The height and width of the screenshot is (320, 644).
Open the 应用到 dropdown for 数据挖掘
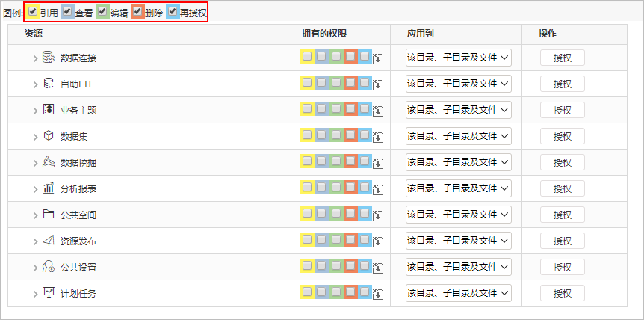click(459, 162)
